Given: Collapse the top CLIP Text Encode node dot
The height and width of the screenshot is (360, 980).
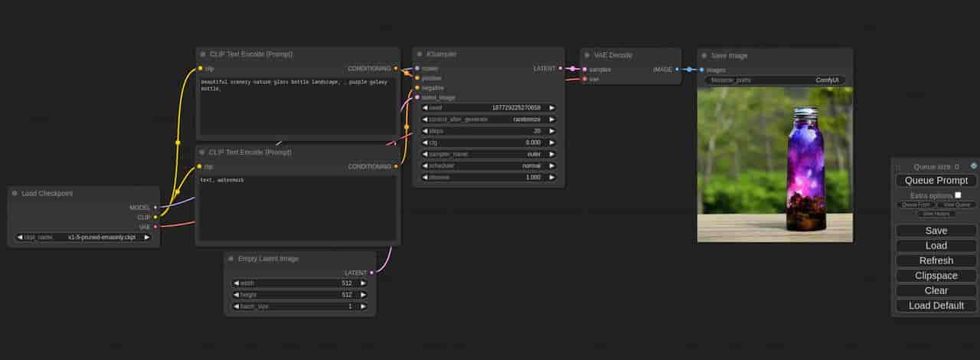Looking at the screenshot, I should point(203,54).
